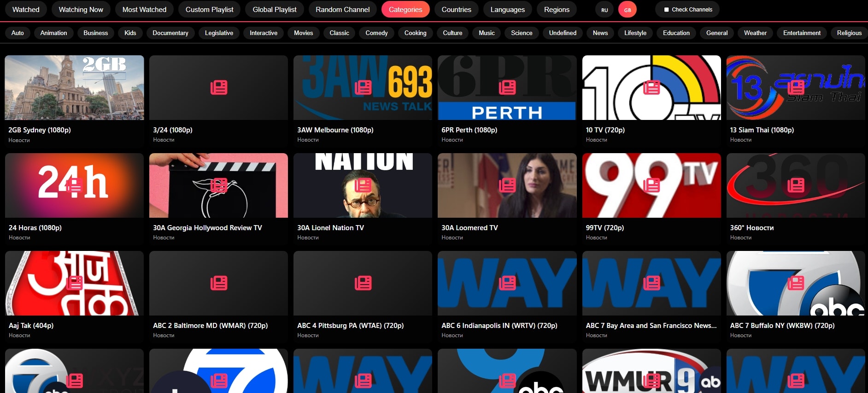Select the Random Channel tab
The width and height of the screenshot is (868, 393).
(x=343, y=9)
